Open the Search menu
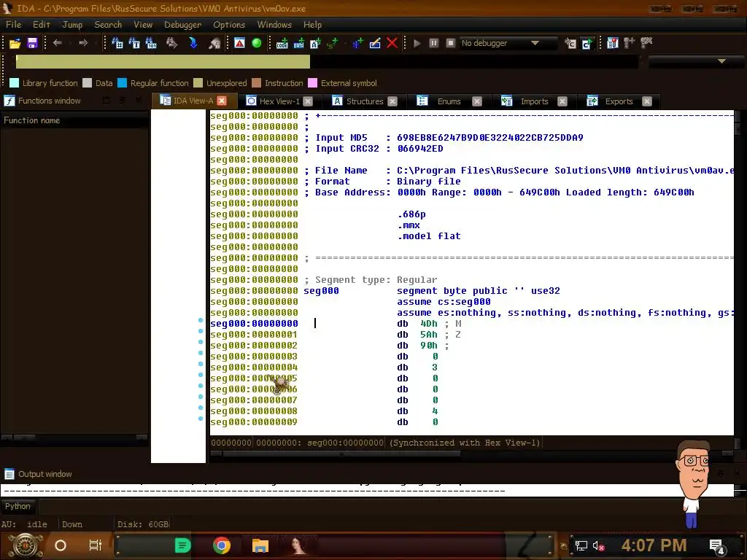747x560 pixels. [x=108, y=25]
